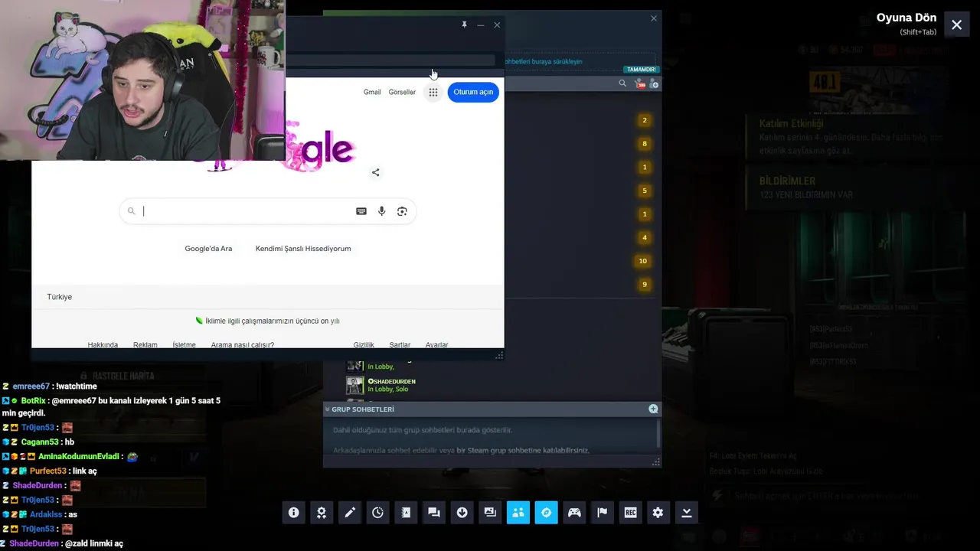
Task: Start voice search with the microphone icon
Action: point(381,211)
